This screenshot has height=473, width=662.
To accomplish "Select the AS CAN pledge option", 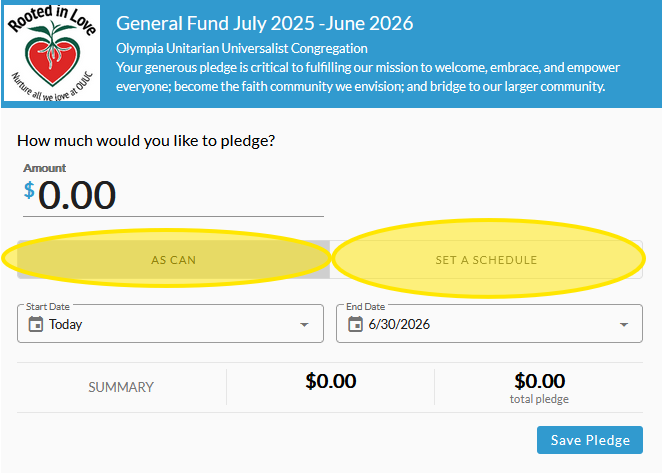I will 173,260.
